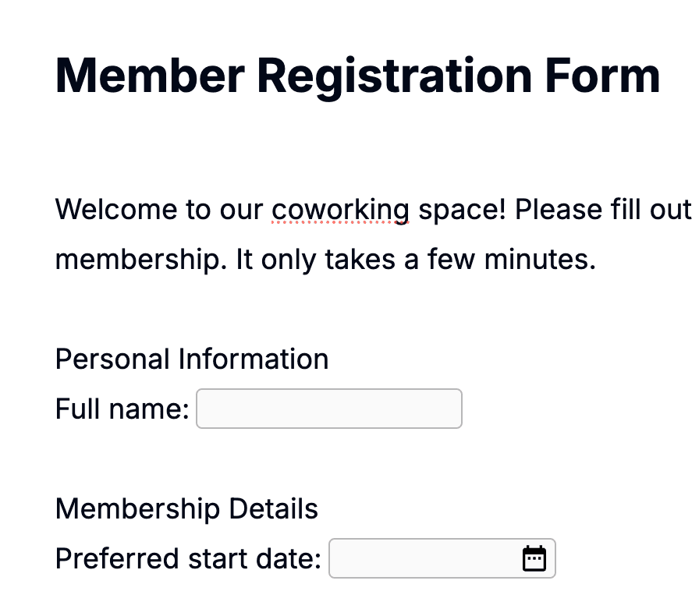
Task: Click the word "membership." starting the second line
Action: (141, 260)
